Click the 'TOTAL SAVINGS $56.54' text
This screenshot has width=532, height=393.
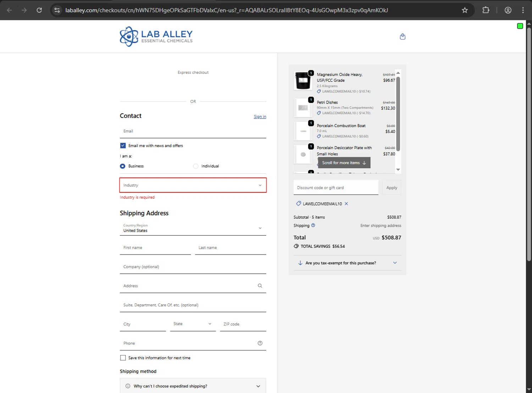point(323,246)
